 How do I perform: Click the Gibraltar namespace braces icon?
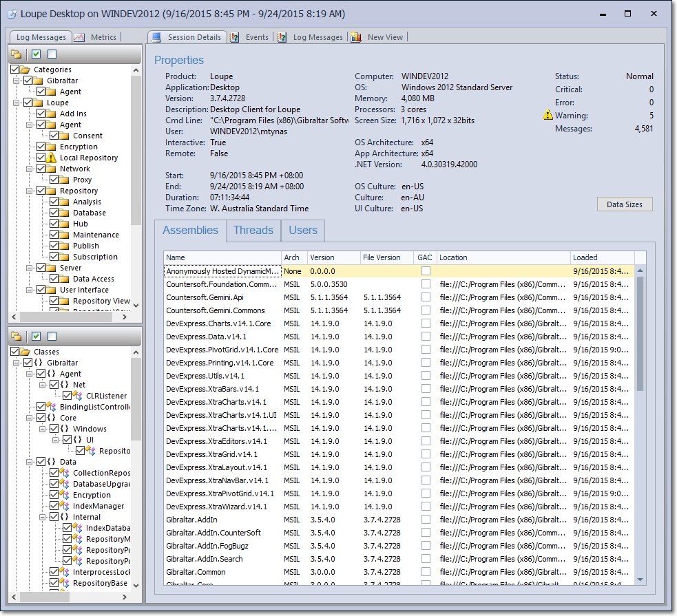[38, 362]
